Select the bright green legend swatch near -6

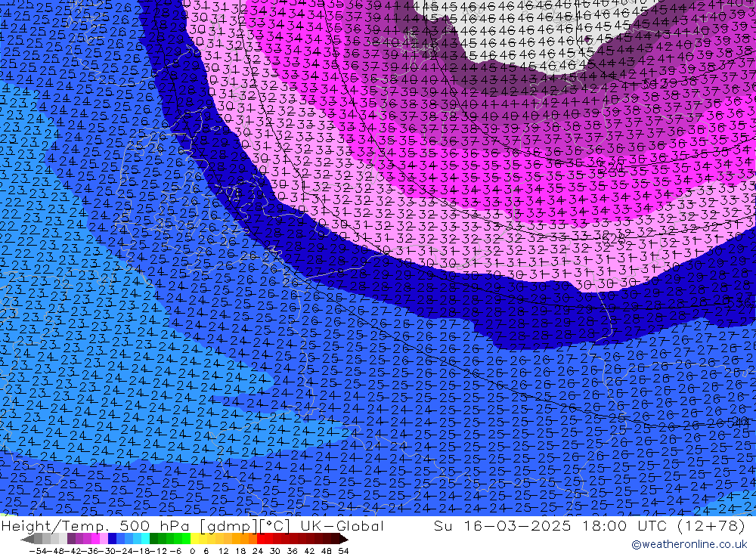coord(186,538)
